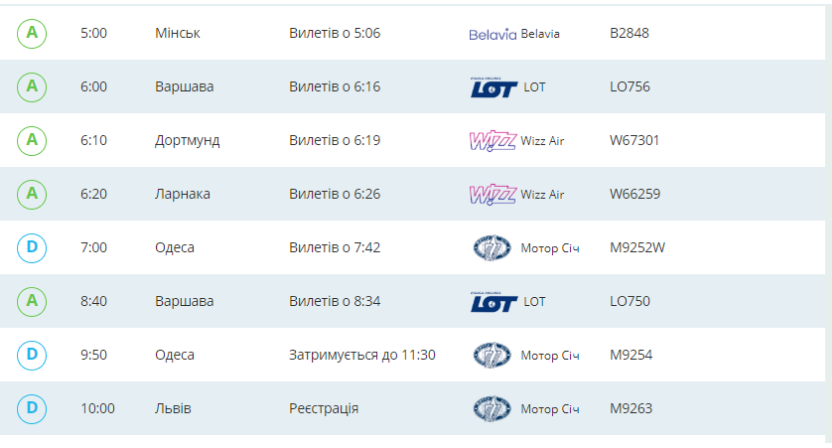Image resolution: width=832 pixels, height=448 pixels.
Task: Click the green A badge for Мінськ flight
Action: (32, 33)
